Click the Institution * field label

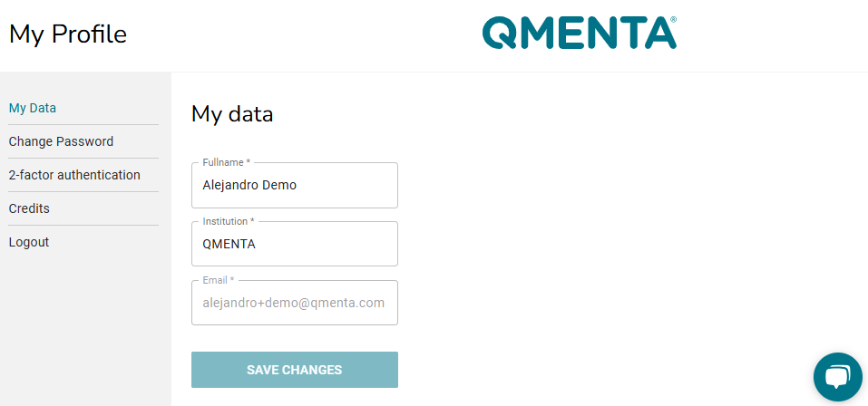229,221
